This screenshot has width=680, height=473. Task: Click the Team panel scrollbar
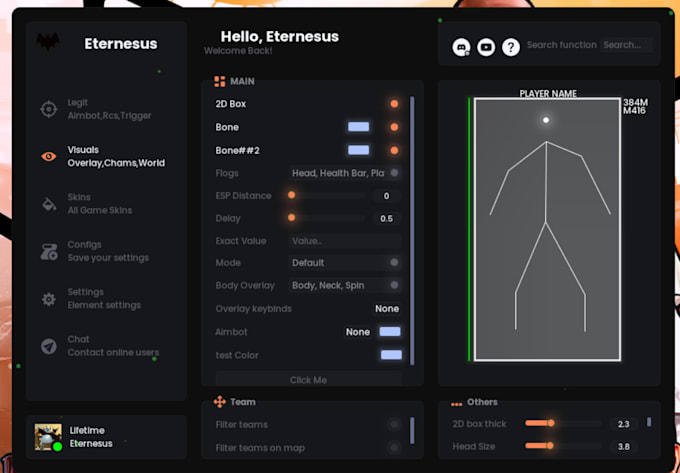point(412,431)
